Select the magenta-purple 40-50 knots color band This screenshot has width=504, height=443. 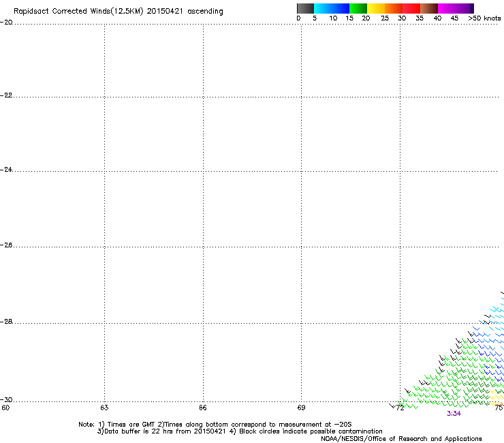tap(456, 8)
